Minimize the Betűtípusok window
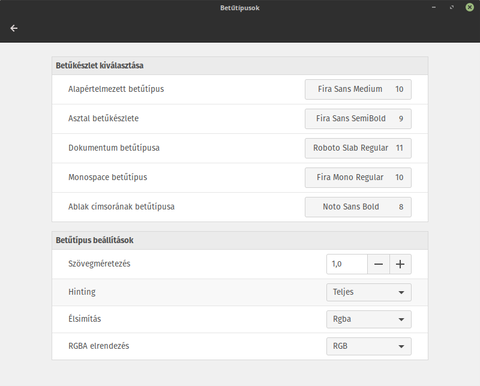The height and width of the screenshot is (386, 480). click(x=434, y=7)
